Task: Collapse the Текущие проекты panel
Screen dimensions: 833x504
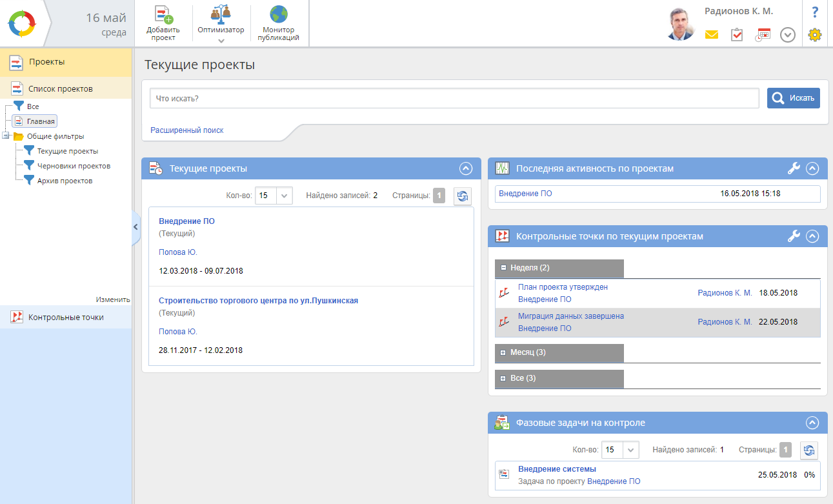Action: (x=466, y=168)
